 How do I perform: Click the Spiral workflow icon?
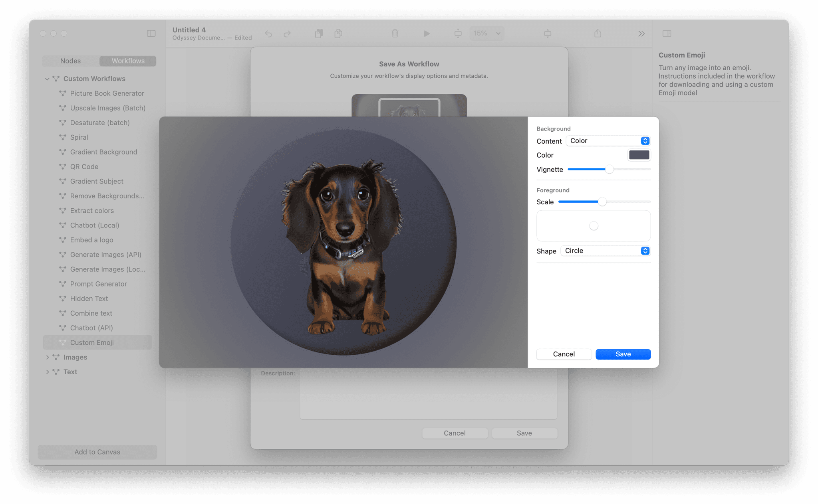coord(63,137)
